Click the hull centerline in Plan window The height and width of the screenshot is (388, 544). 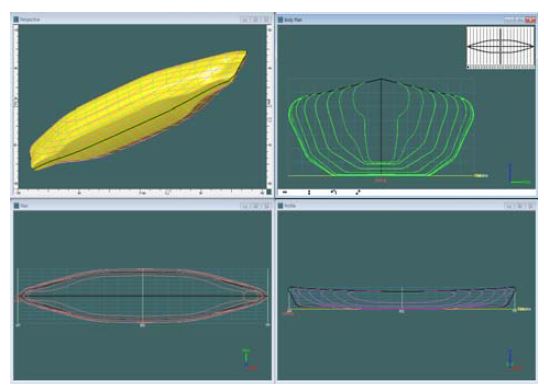click(x=143, y=296)
